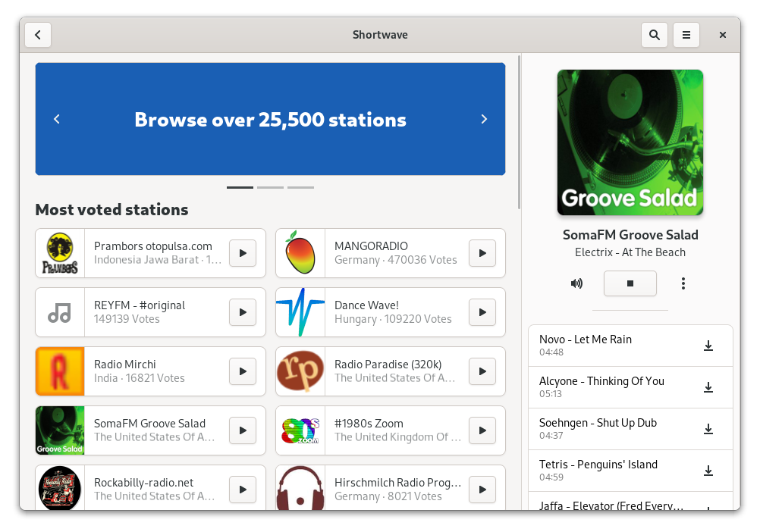760x532 pixels.
Task: Click the Radio Paradise rp logo
Action: click(300, 371)
